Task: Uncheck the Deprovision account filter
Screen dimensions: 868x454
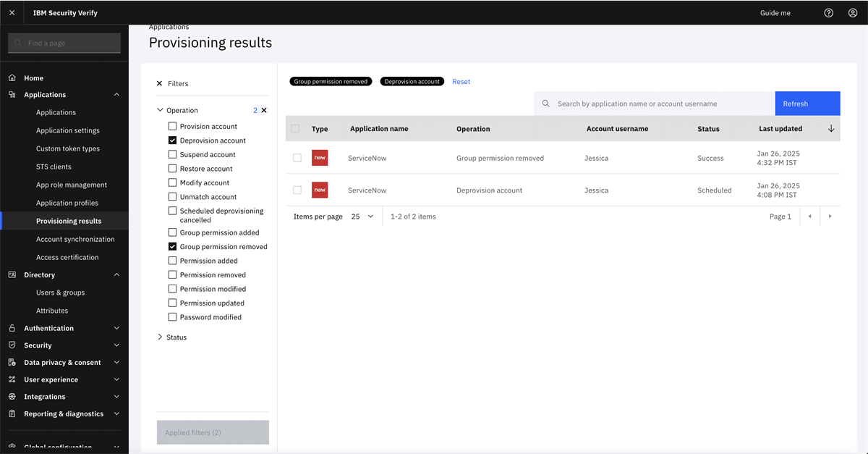Action: click(172, 140)
